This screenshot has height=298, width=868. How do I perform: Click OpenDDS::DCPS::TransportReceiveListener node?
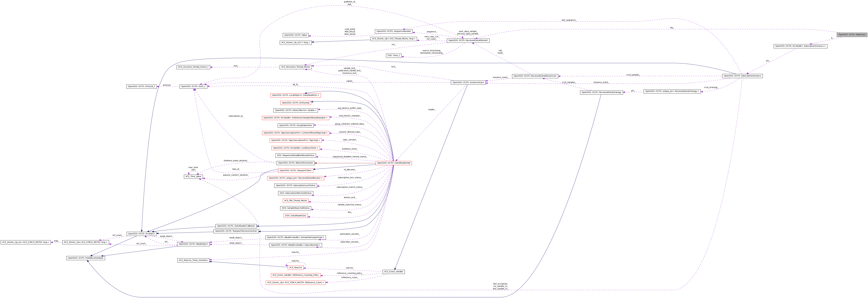click(236, 231)
